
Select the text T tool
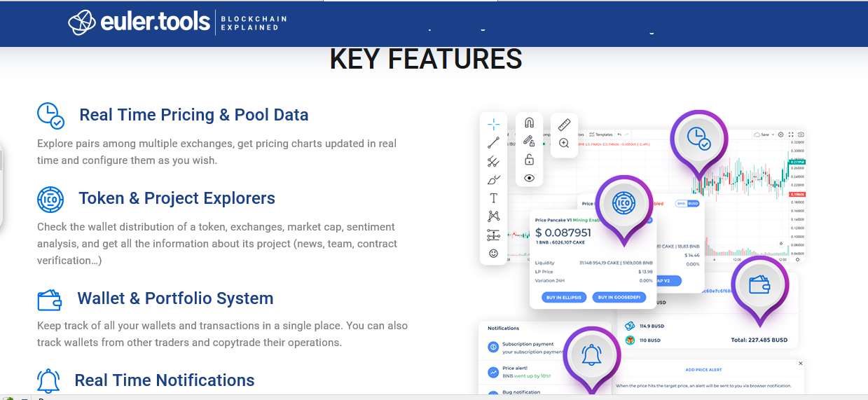493,198
